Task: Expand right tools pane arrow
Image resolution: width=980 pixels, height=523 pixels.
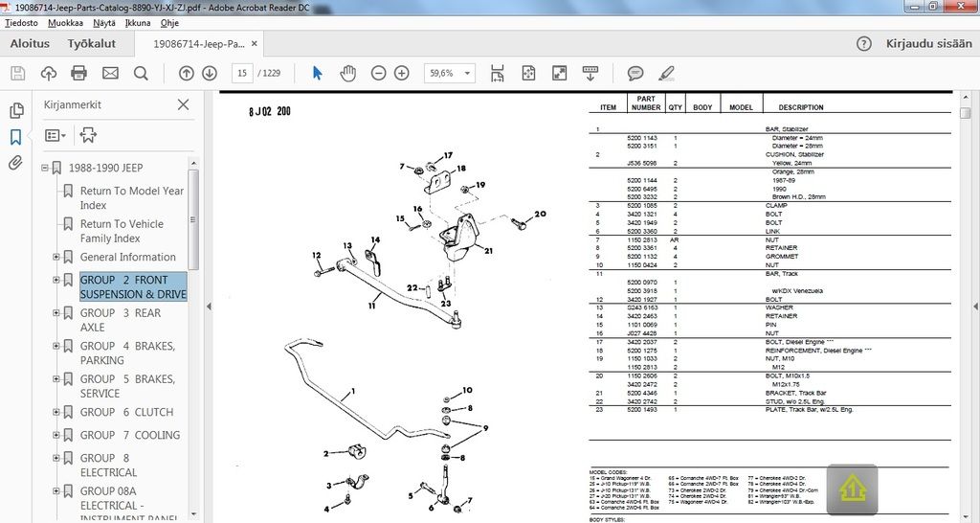Action: pos(975,307)
